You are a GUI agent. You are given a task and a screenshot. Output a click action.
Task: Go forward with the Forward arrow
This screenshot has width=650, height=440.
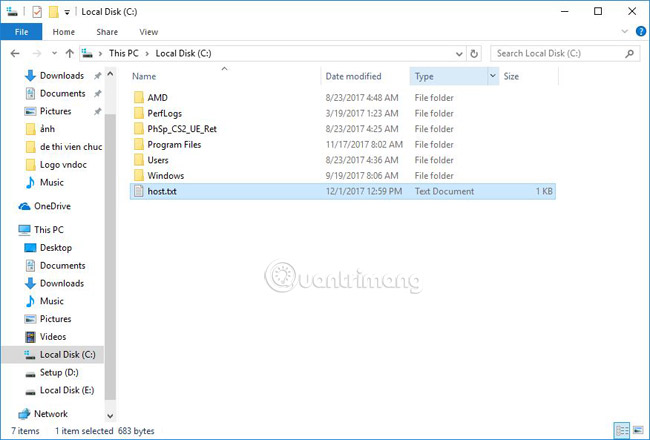tap(37, 53)
